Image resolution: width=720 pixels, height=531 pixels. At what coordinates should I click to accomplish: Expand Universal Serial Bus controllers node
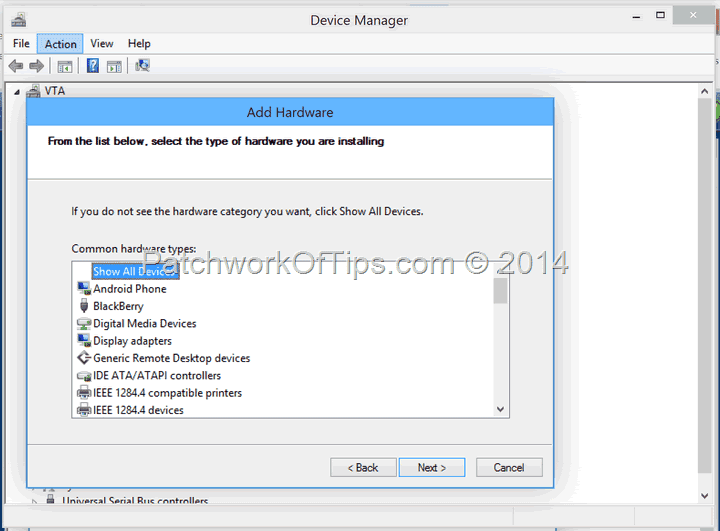(34, 501)
